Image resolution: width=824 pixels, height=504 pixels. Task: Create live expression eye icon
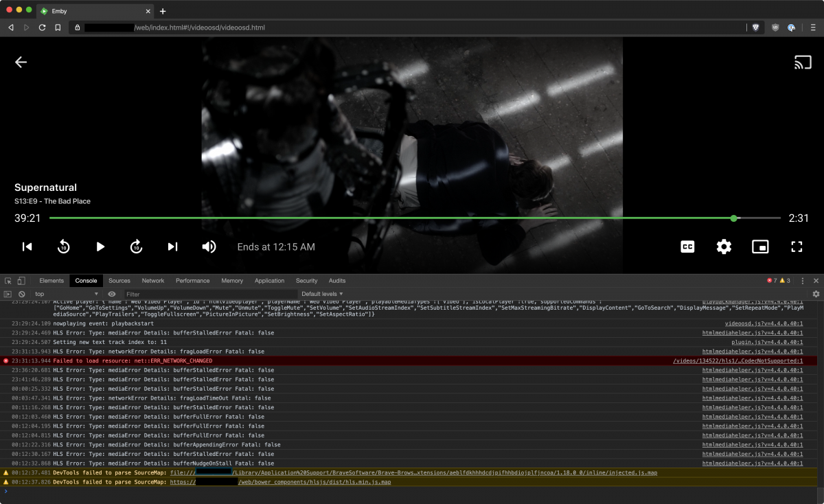point(112,294)
